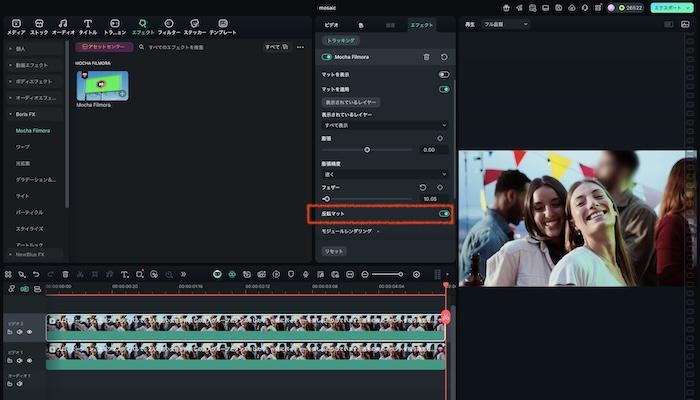Click the text tool in timeline toolbar
Image resolution: width=700 pixels, height=400 pixels.
(124, 274)
